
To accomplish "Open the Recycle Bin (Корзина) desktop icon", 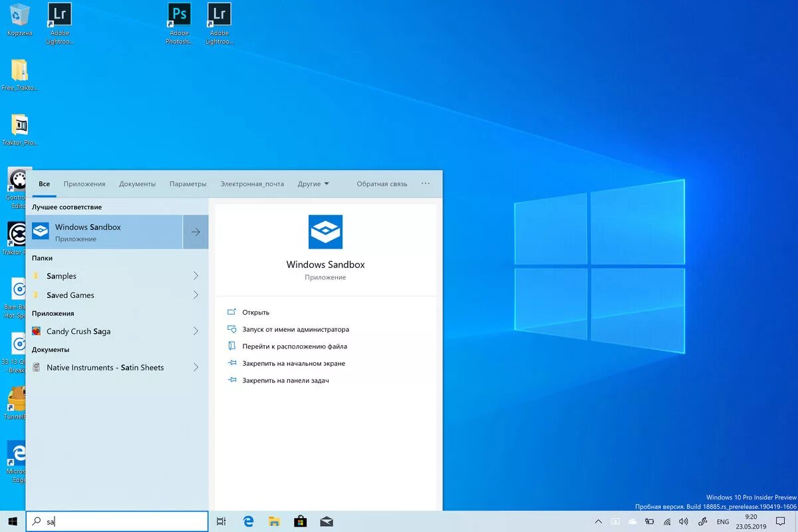I will click(20, 19).
